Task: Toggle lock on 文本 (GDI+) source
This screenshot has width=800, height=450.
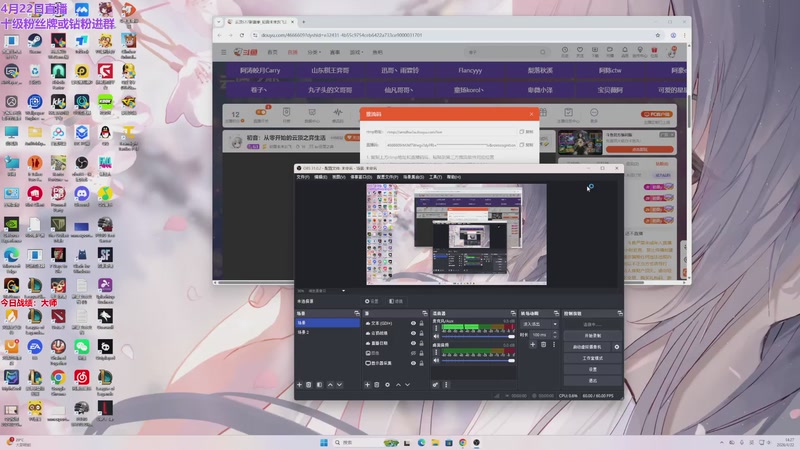Action: coord(421,323)
